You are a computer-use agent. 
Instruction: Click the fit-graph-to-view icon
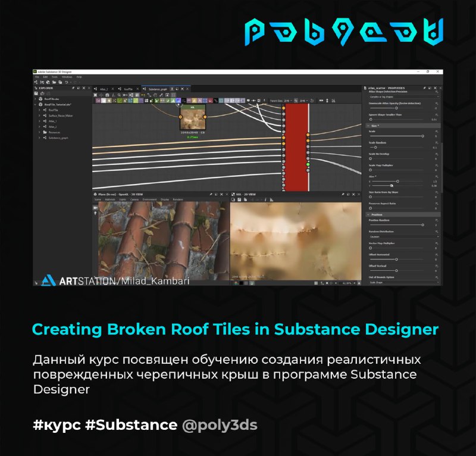[x=95, y=95]
